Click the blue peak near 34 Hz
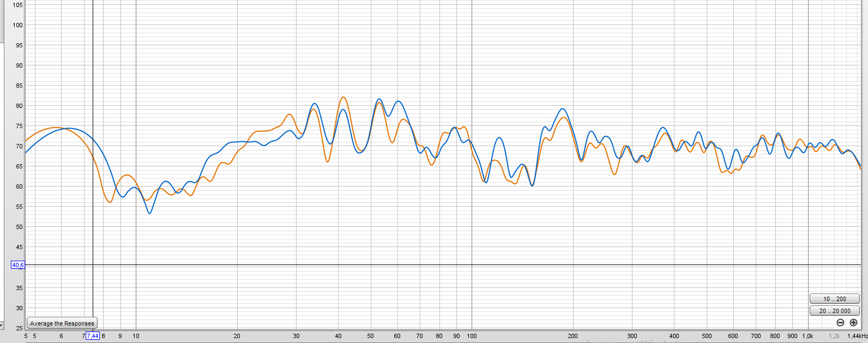This screenshot has width=868, height=343. click(315, 104)
